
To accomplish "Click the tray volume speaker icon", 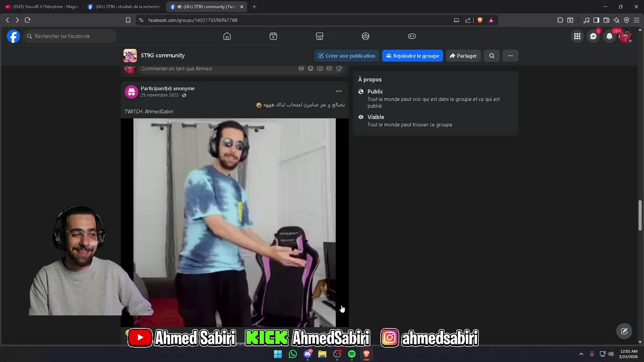I will click(611, 354).
